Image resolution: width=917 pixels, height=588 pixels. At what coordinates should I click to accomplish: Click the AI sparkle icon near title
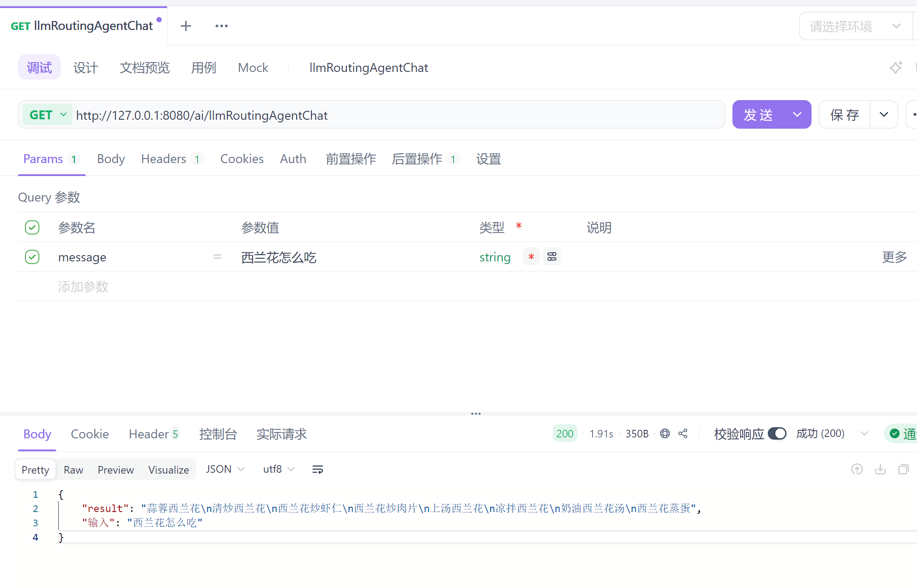point(896,67)
